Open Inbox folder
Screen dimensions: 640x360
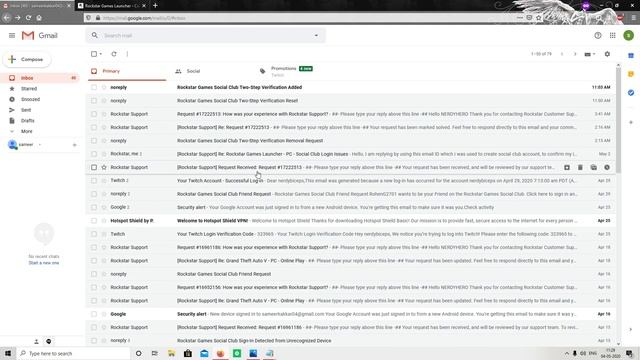pyautogui.click(x=40, y=78)
